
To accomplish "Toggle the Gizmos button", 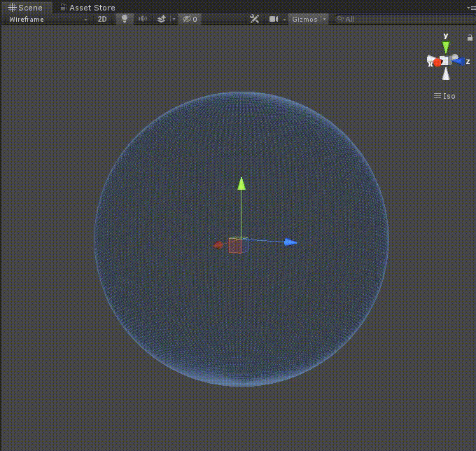I will coord(304,19).
